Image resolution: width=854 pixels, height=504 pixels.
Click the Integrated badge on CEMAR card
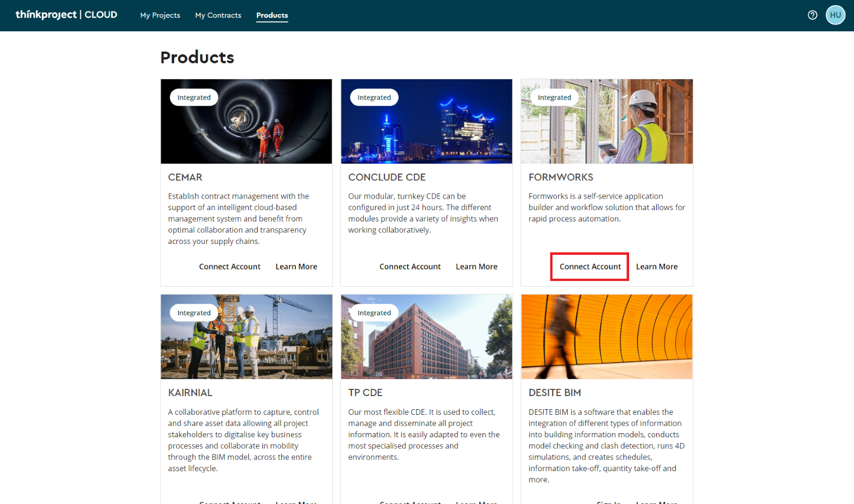pyautogui.click(x=194, y=97)
